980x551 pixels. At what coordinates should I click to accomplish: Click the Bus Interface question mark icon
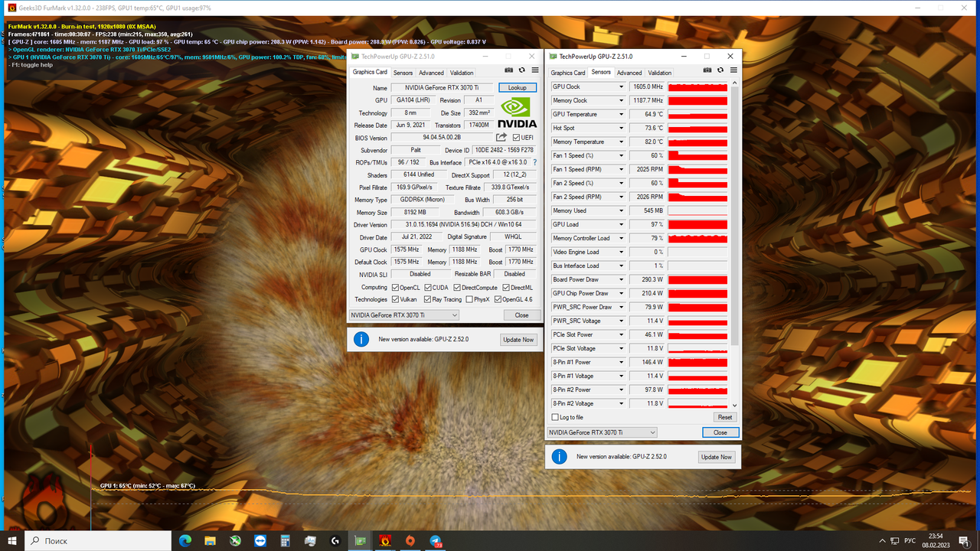pyautogui.click(x=534, y=162)
